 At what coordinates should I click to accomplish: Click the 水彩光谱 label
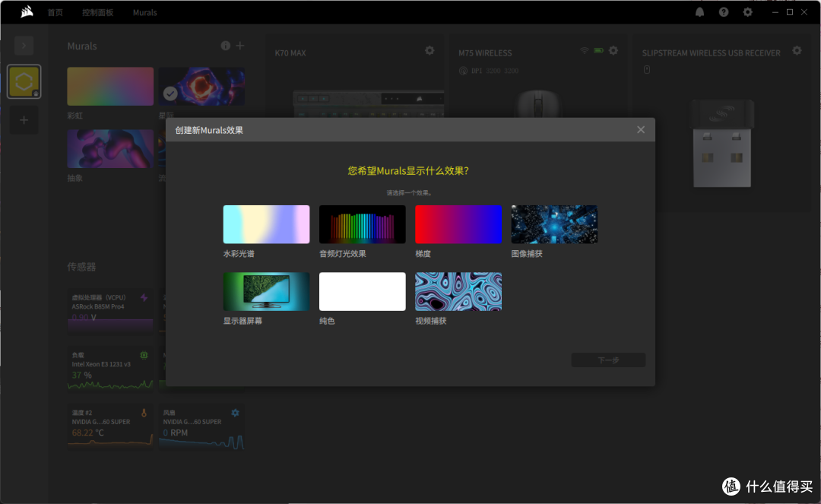[x=239, y=254]
